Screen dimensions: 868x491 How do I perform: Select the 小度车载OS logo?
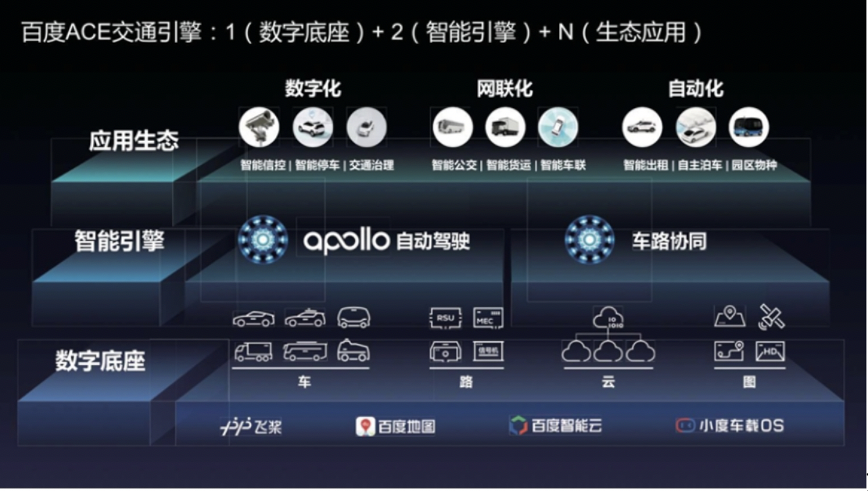(x=730, y=425)
